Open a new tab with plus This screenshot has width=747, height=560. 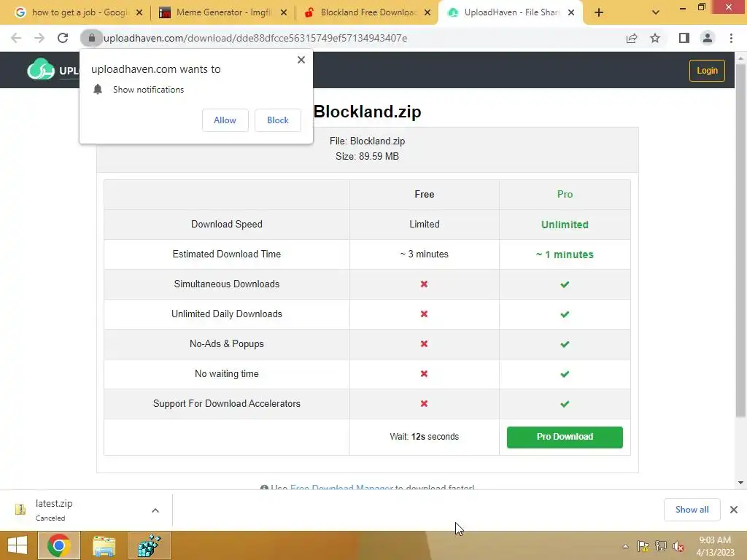pyautogui.click(x=599, y=13)
